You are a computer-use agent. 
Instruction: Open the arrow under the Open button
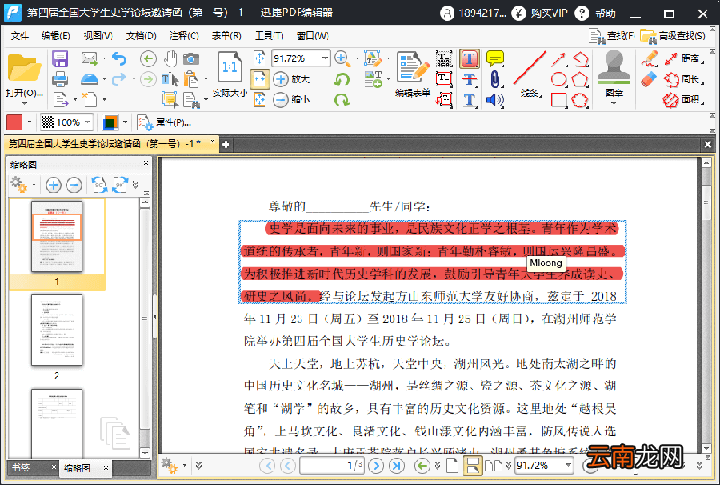[x=24, y=103]
